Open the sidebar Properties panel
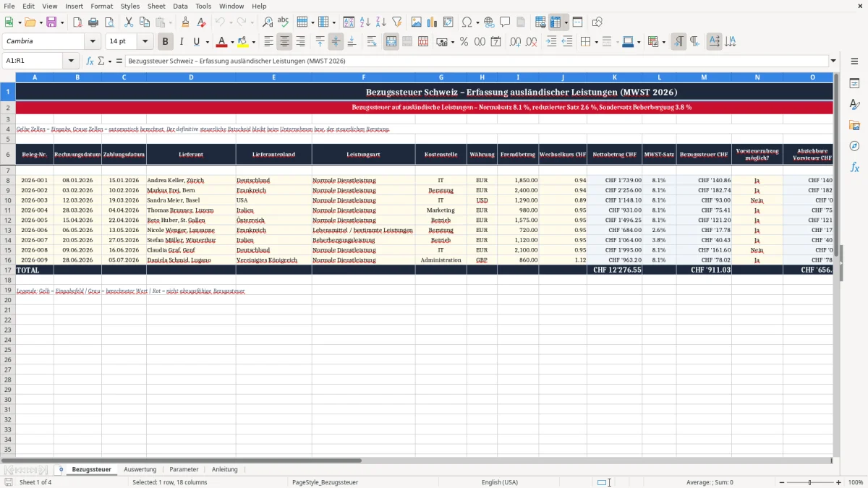 [x=854, y=84]
